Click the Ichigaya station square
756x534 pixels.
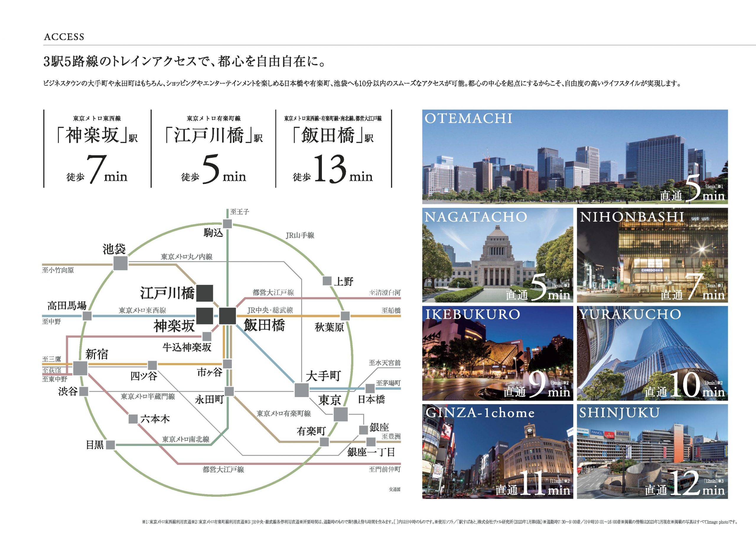click(x=227, y=364)
